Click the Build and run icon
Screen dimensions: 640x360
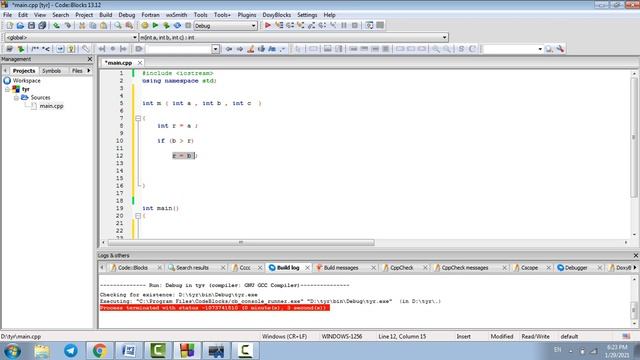166,25
